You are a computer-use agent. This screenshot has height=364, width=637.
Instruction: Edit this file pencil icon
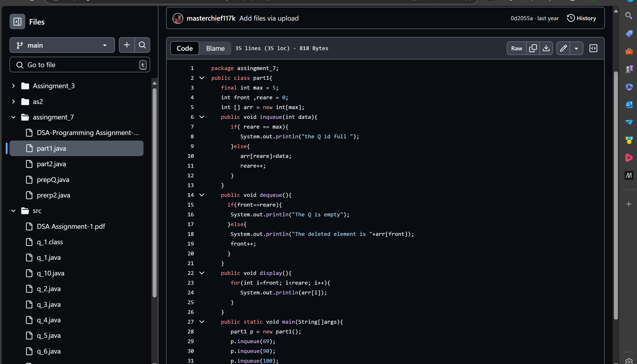click(x=563, y=48)
